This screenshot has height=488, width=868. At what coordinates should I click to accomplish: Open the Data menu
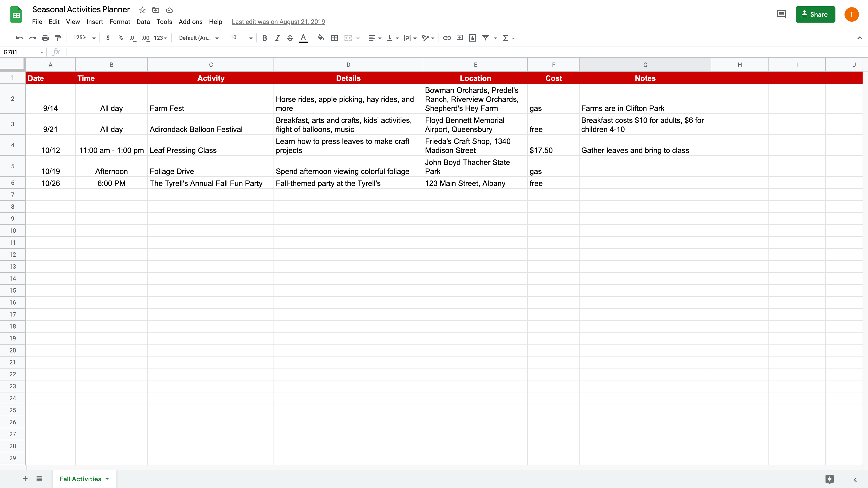point(143,21)
